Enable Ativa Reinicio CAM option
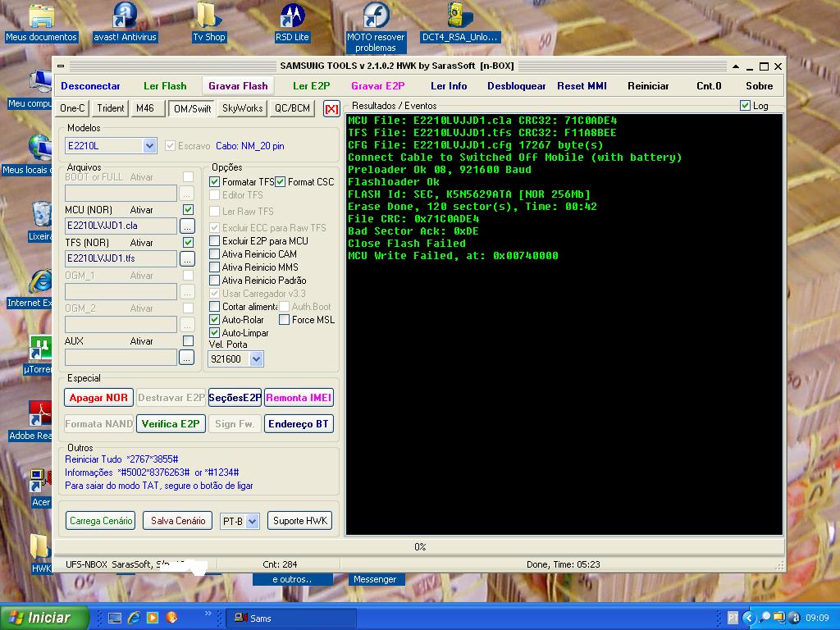 tap(214, 254)
